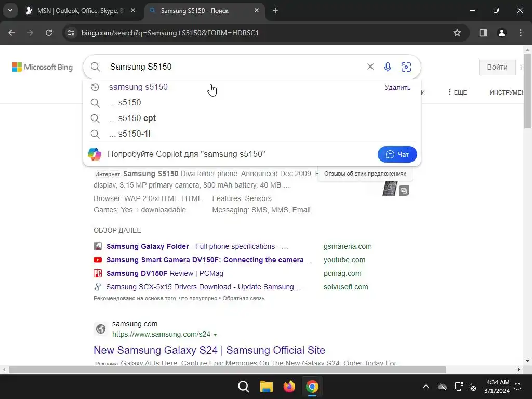Click the search magnifier in Bing box
532x399 pixels.
[96, 67]
